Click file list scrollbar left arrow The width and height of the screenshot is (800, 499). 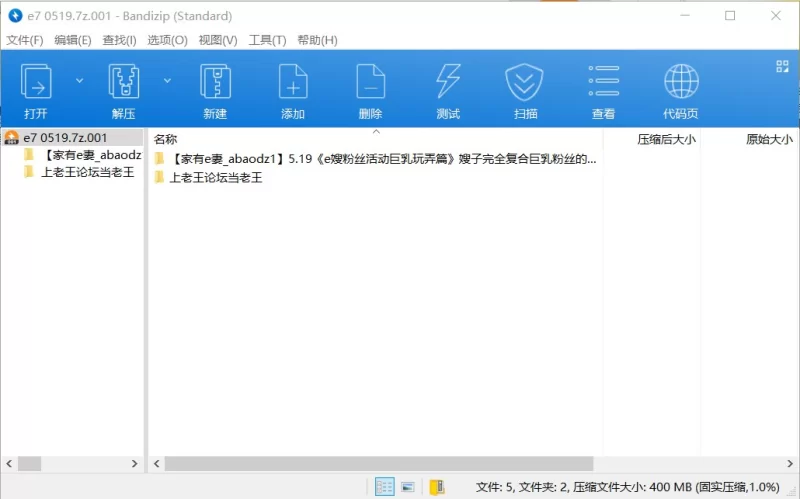tap(157, 463)
